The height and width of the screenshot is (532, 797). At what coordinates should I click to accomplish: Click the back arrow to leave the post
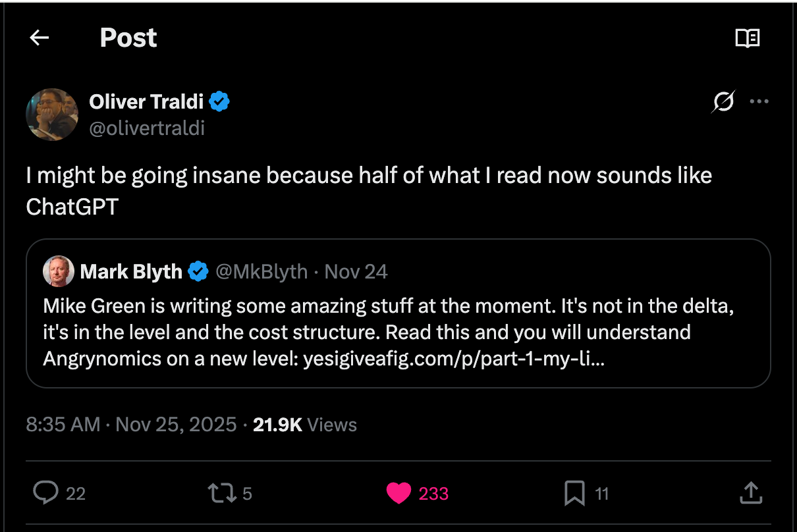click(38, 38)
